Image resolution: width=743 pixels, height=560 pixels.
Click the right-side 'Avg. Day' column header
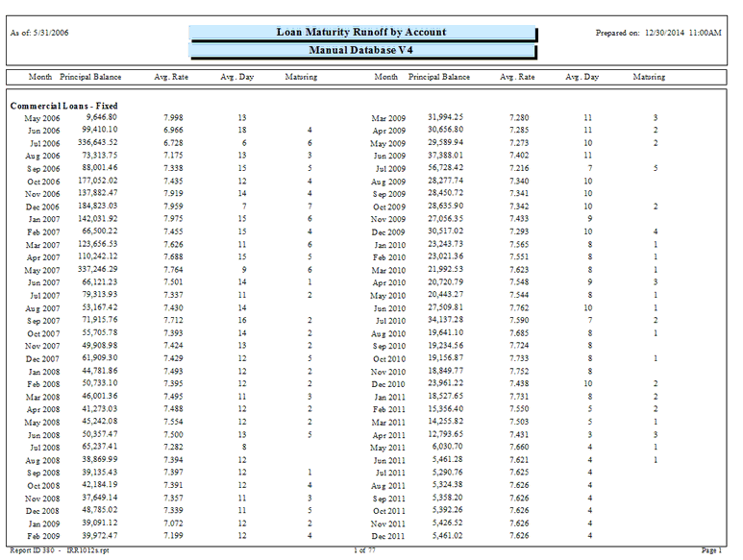pos(582,77)
